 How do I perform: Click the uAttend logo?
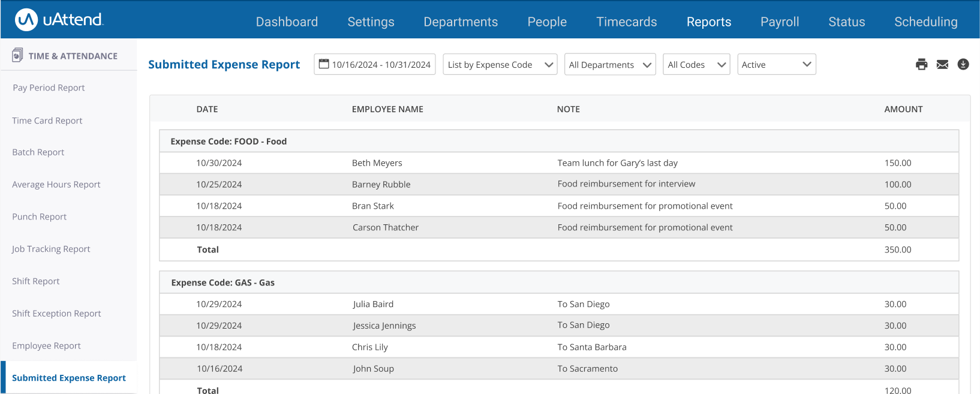pyautogui.click(x=59, y=20)
